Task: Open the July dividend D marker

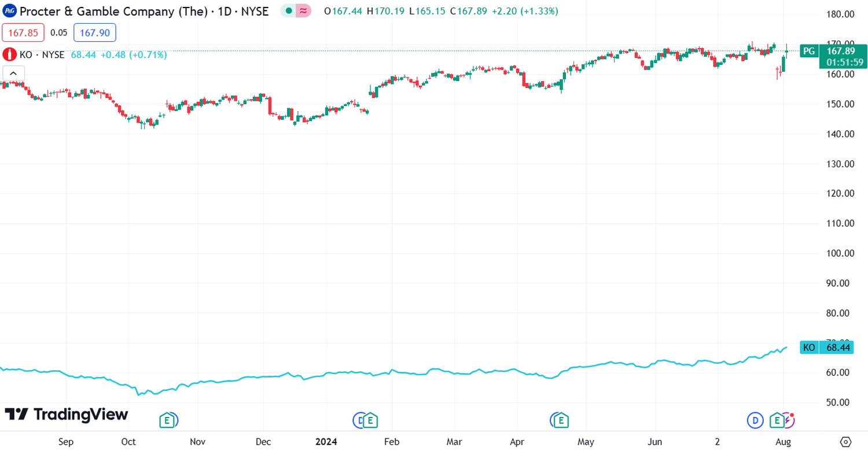Action: click(755, 420)
